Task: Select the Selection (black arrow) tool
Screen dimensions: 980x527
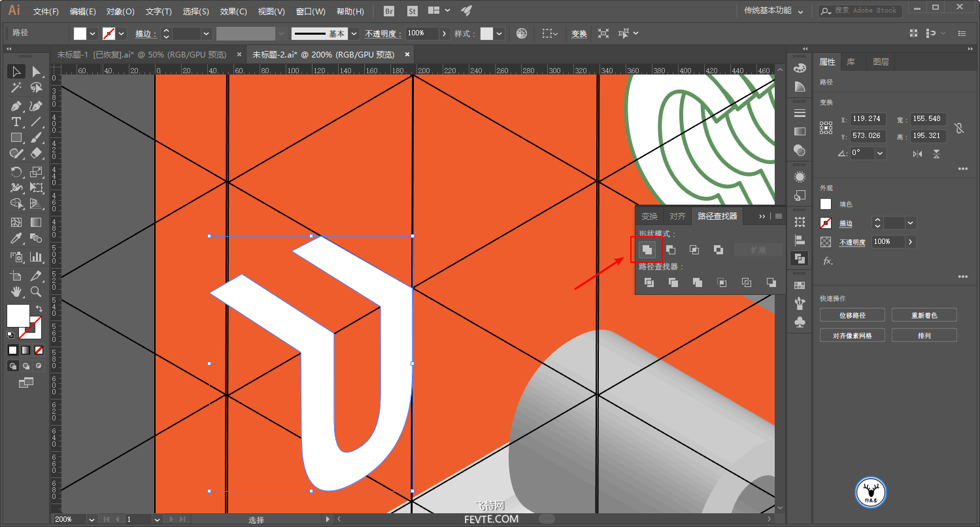Action: tap(16, 71)
